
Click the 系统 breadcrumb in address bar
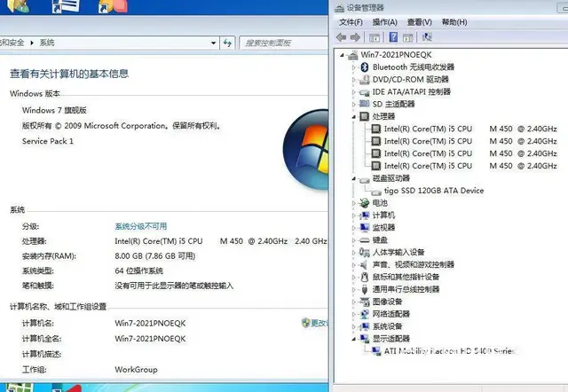47,43
